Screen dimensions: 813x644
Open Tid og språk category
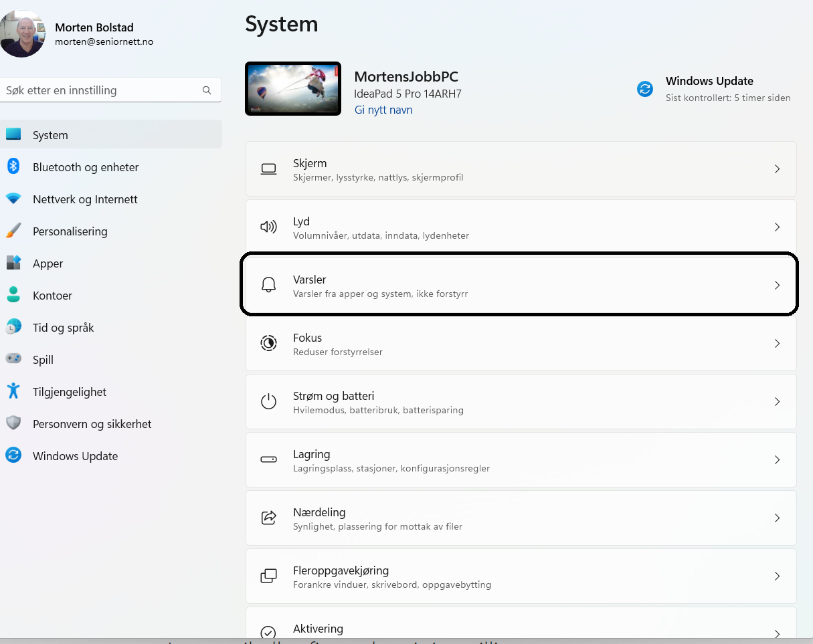[63, 328]
